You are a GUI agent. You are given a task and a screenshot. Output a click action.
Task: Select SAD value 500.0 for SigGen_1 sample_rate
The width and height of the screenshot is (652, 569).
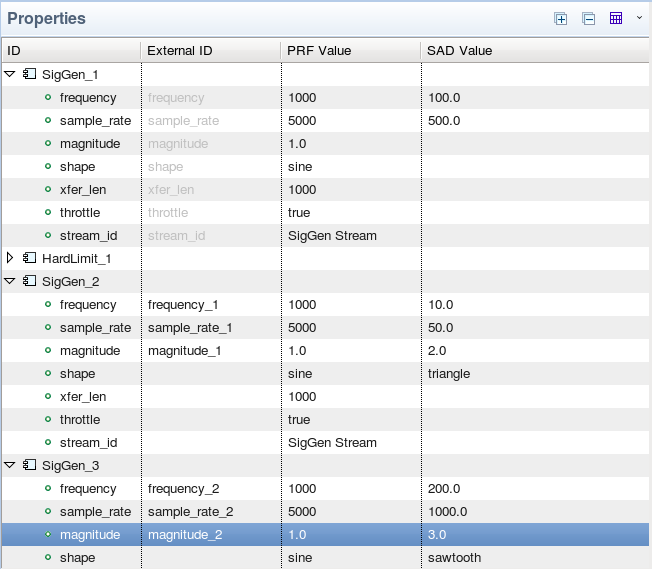click(x=444, y=121)
